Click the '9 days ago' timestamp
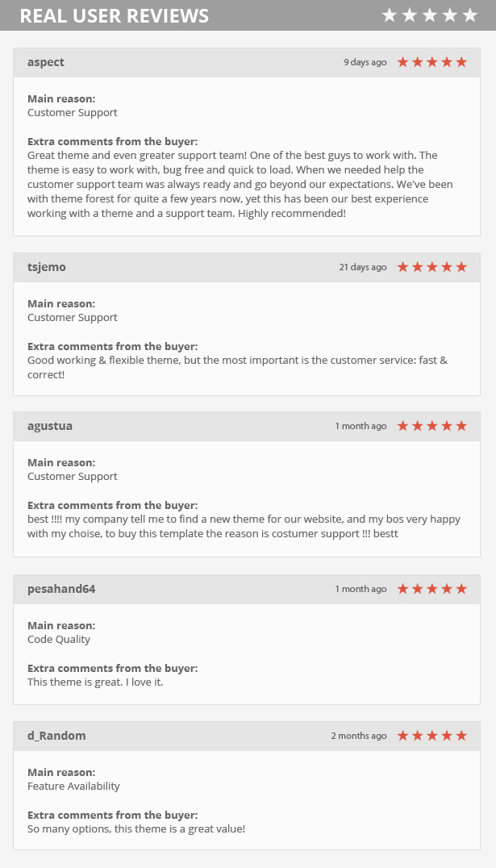The image size is (496, 868). click(x=365, y=62)
